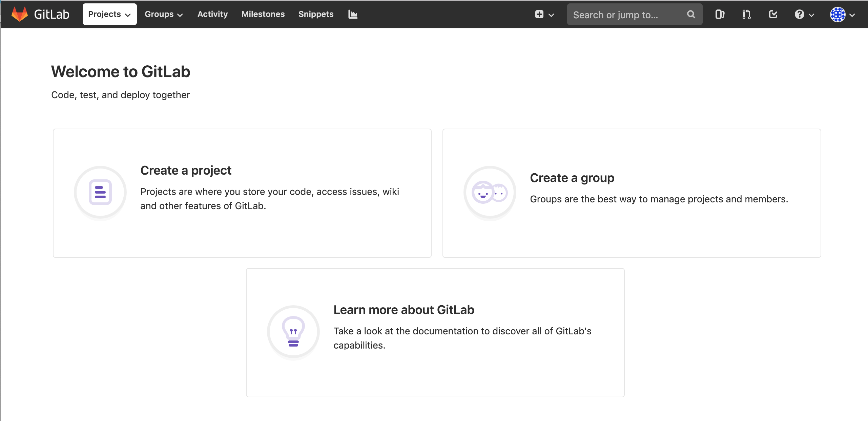Focus the Search or jump to field
Screen dimensions: 868x421
635,15
